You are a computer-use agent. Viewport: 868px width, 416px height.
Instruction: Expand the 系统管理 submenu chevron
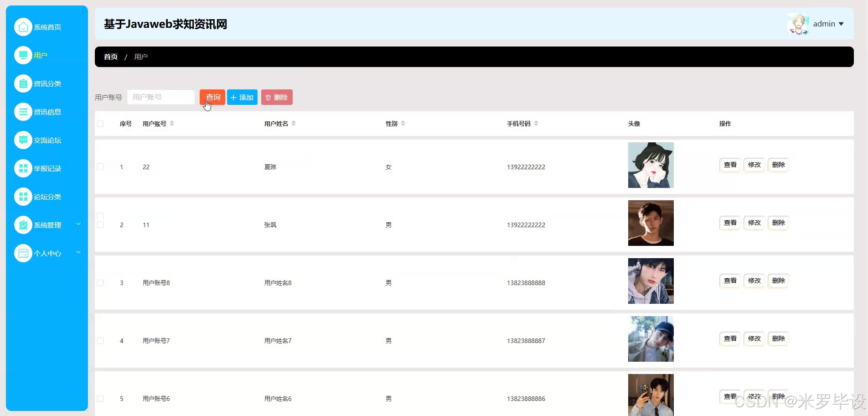[x=78, y=224]
